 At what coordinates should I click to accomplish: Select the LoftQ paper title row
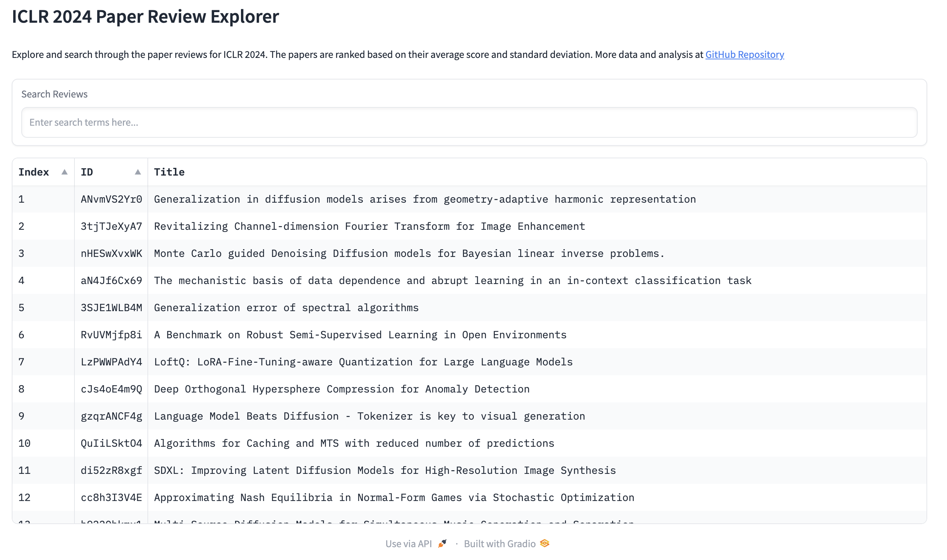pyautogui.click(x=363, y=362)
